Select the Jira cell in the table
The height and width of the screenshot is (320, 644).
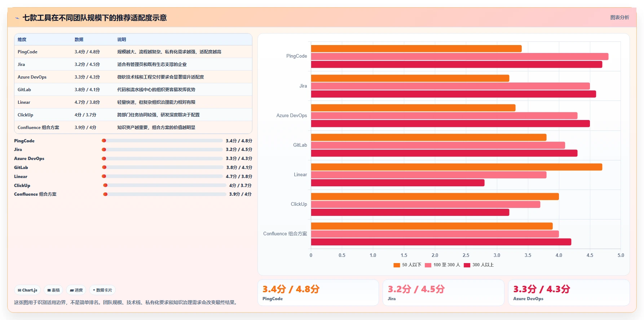(21, 65)
